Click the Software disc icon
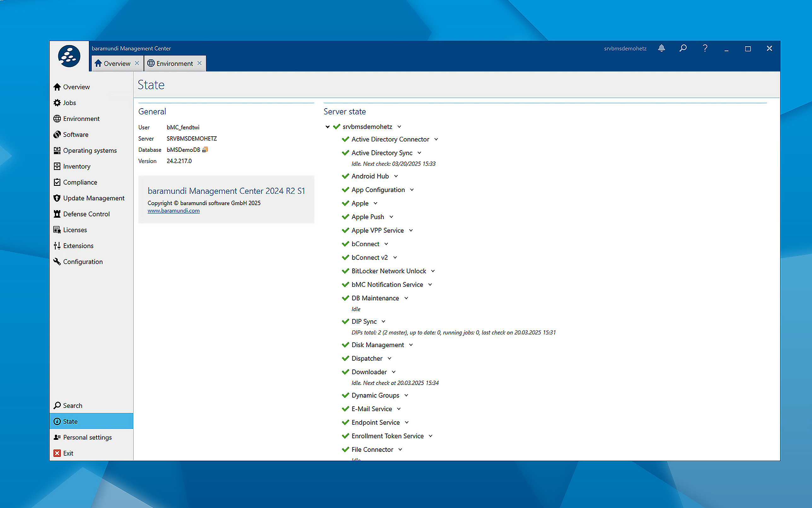 click(x=57, y=134)
